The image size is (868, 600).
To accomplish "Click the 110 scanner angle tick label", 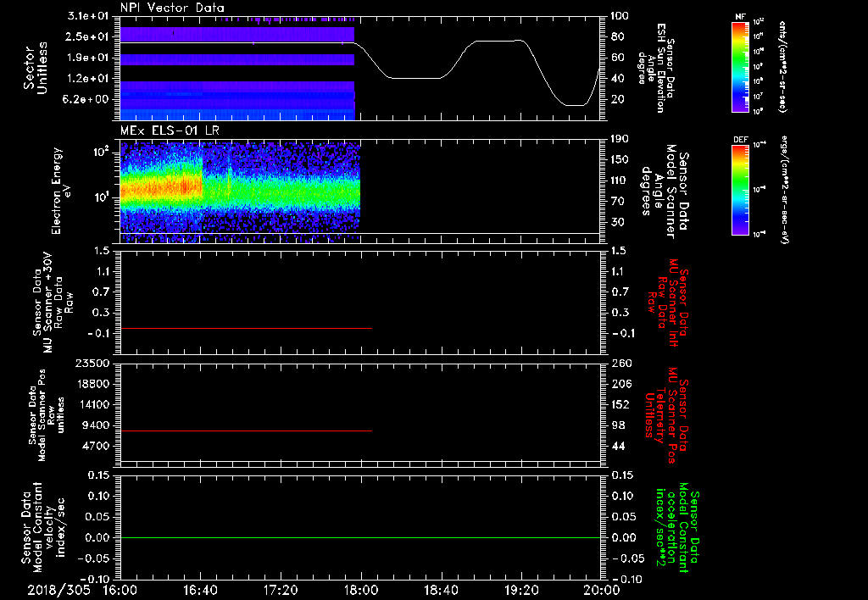I will coord(620,181).
